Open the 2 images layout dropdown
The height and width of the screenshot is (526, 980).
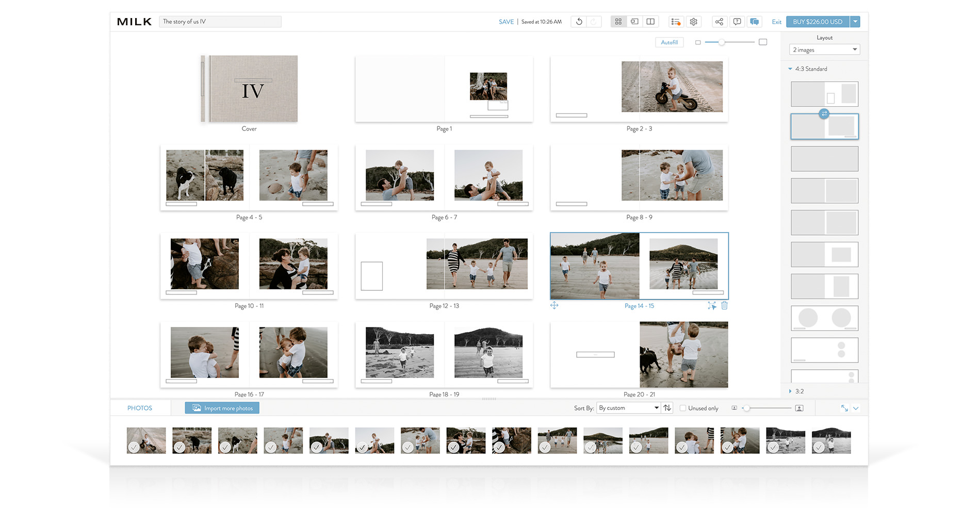click(x=824, y=50)
